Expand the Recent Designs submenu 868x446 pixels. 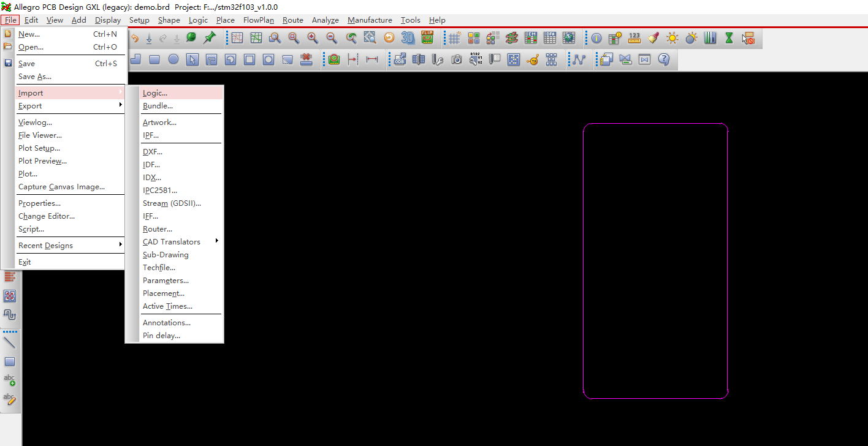[x=70, y=246]
